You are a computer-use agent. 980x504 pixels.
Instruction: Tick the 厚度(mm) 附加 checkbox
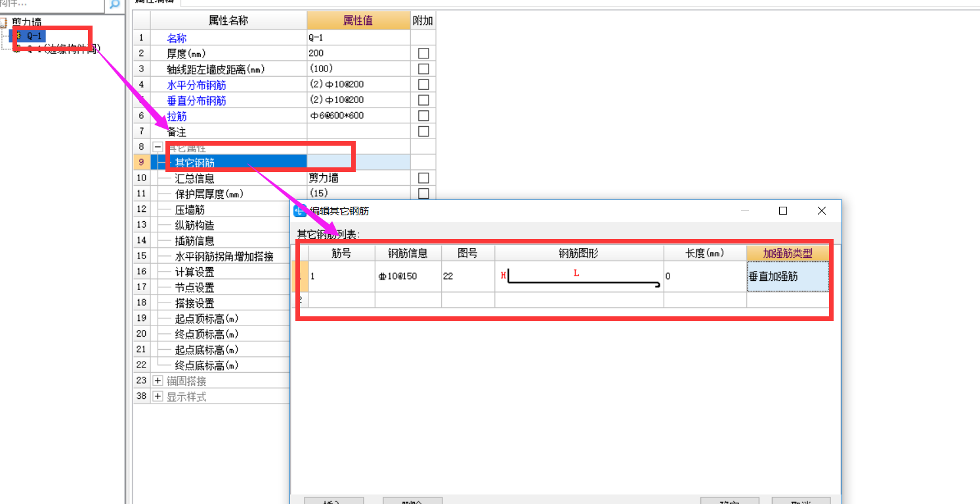click(x=423, y=53)
